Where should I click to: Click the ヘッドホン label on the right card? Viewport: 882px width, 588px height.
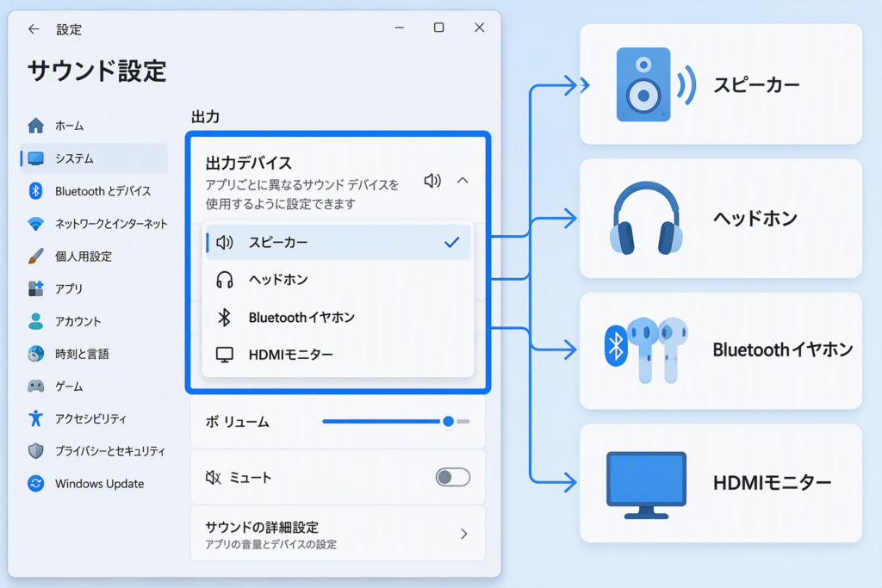pos(755,218)
